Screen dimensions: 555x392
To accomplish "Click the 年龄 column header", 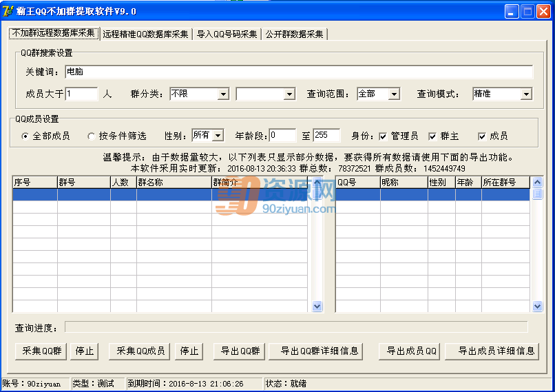I will [x=468, y=183].
